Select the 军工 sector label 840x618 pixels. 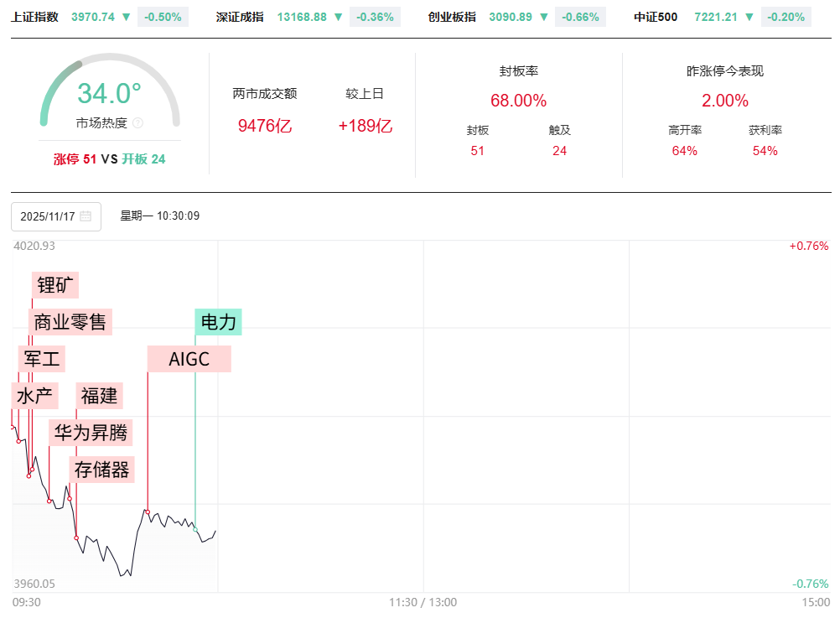point(42,358)
